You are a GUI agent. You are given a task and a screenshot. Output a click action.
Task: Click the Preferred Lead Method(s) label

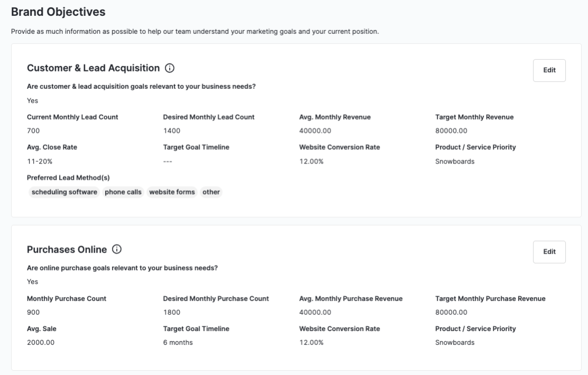coord(68,178)
